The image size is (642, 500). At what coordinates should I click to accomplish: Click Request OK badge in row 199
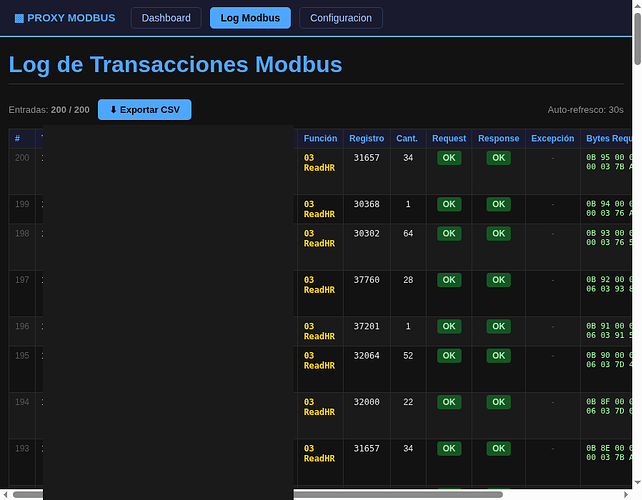pyautogui.click(x=449, y=204)
